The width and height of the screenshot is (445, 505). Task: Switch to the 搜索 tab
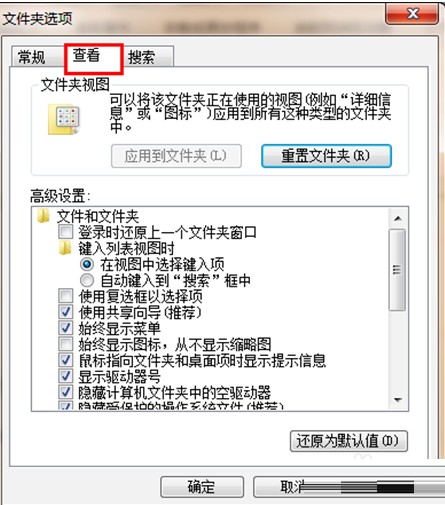(x=142, y=57)
